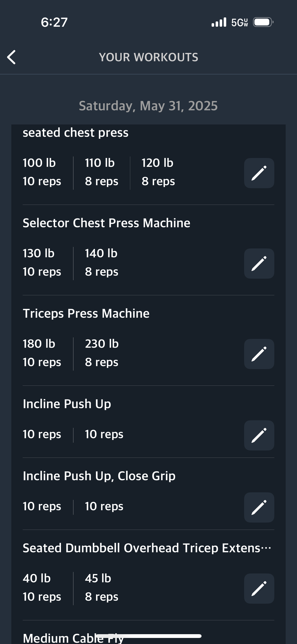
Task: Edit the Incline Push Up entry
Action: (x=259, y=435)
